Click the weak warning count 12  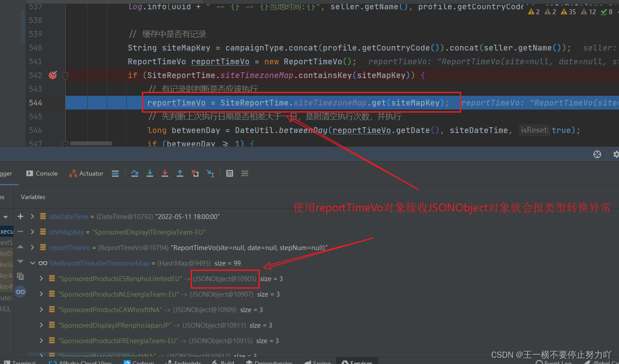click(x=588, y=12)
